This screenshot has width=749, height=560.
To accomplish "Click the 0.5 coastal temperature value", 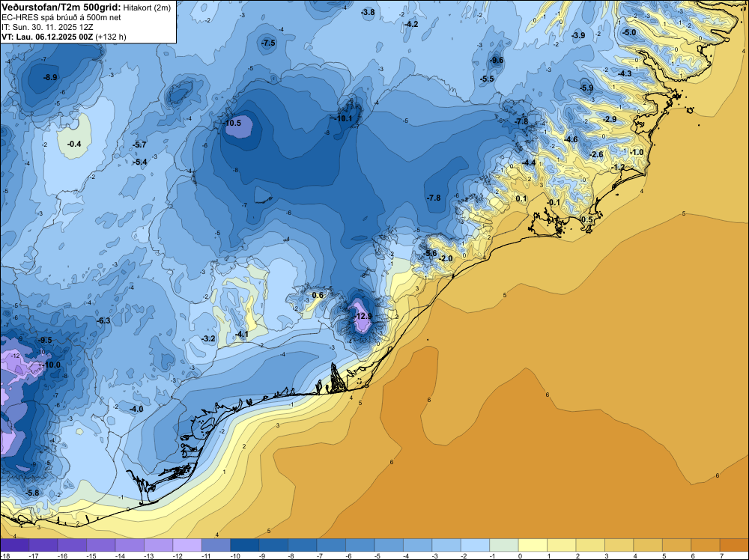I will (587, 219).
